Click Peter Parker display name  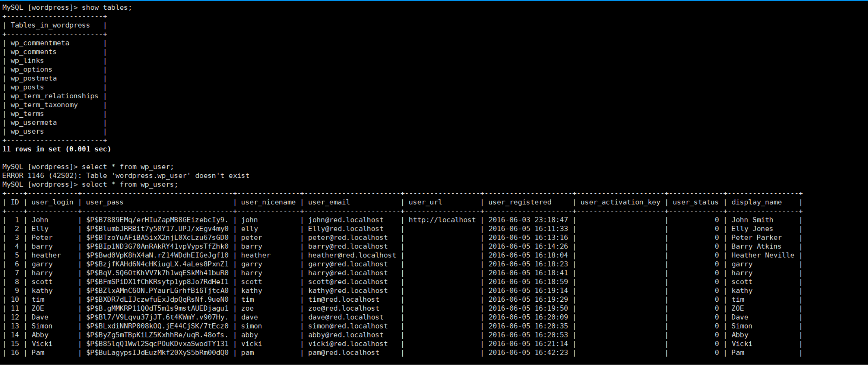tap(757, 238)
